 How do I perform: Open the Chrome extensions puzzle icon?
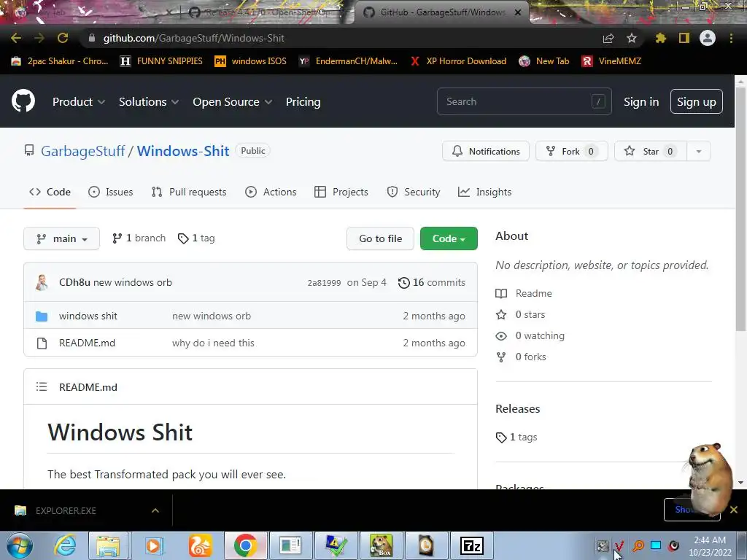(661, 38)
